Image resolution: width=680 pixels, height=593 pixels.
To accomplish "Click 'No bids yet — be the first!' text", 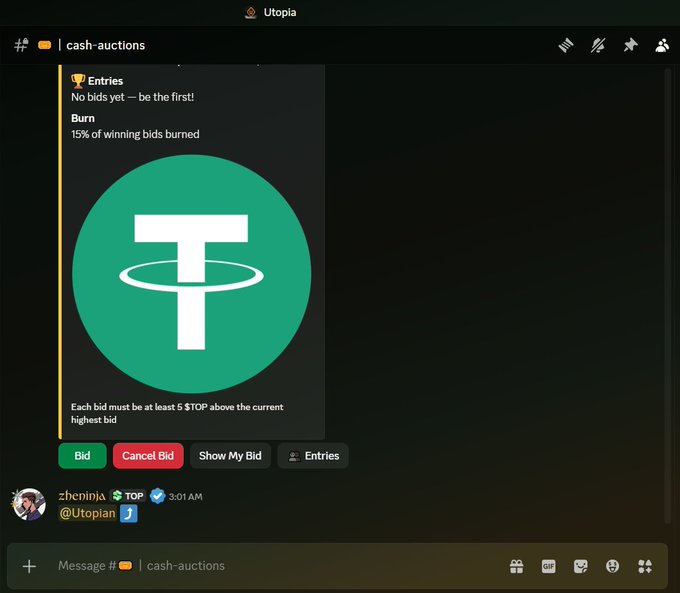I will point(133,97).
